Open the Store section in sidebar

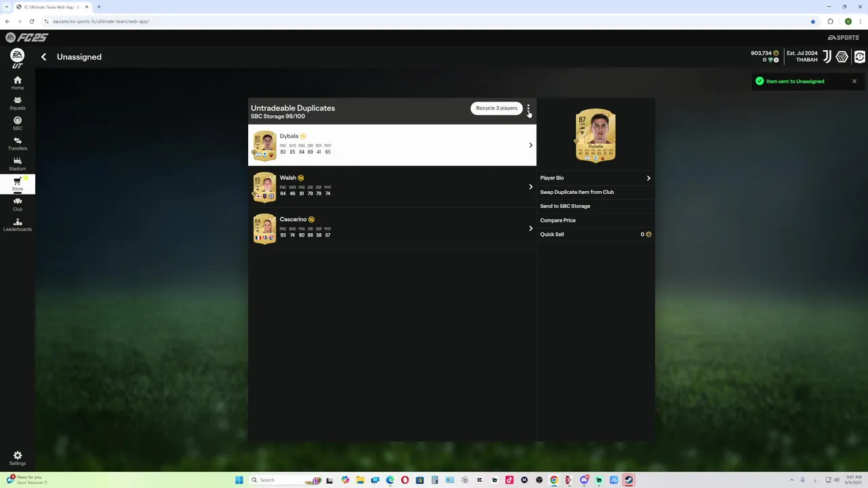click(18, 184)
